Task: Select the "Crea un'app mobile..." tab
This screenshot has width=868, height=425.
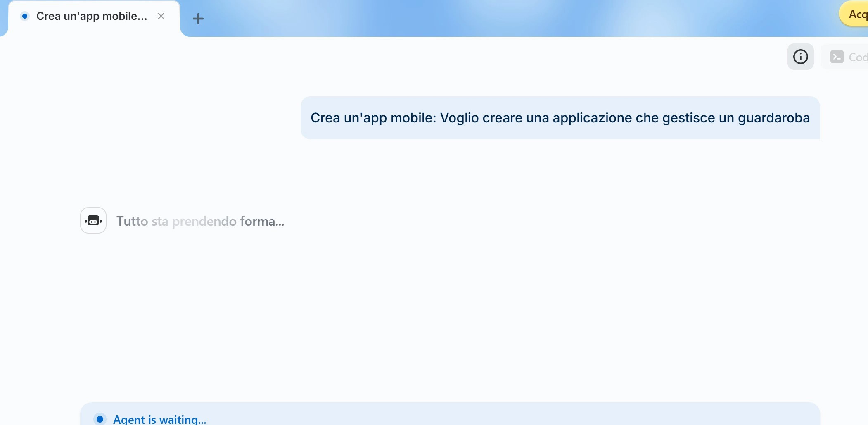Action: (x=94, y=18)
